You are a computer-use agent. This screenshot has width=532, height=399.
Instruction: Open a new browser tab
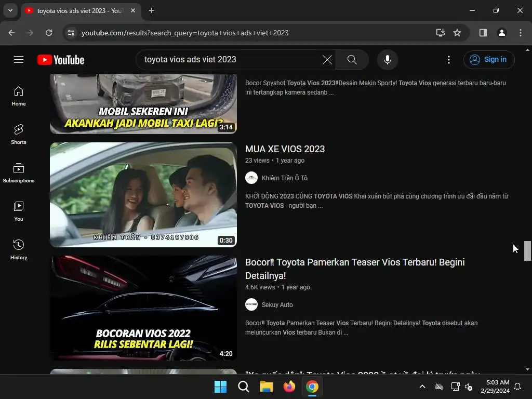point(152,10)
